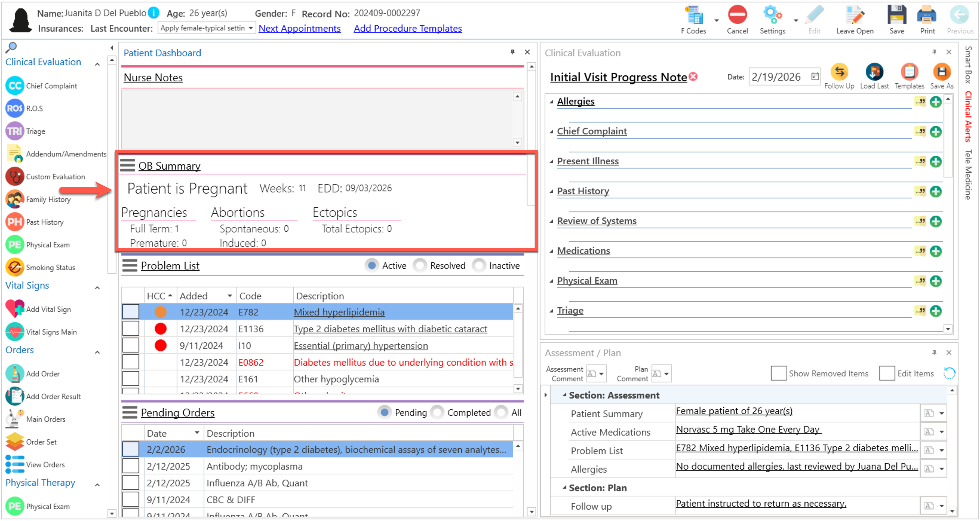This screenshot has height=521, width=980.
Task: Open the Smart Box side tab
Action: (968, 65)
